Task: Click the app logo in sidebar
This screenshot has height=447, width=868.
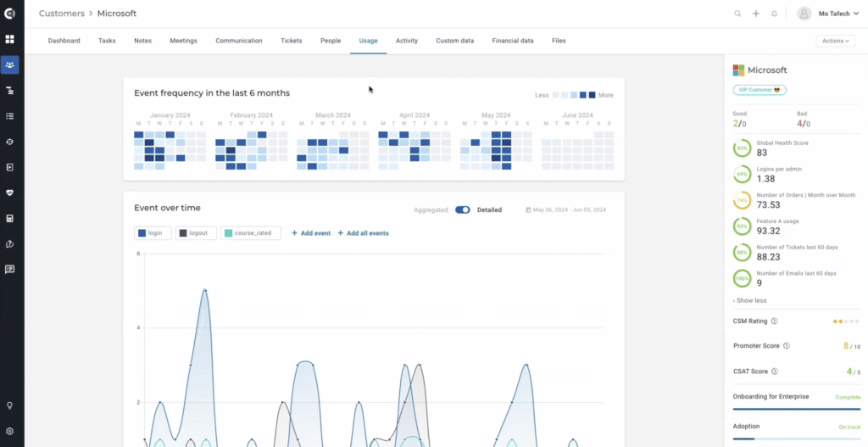Action: click(x=9, y=14)
